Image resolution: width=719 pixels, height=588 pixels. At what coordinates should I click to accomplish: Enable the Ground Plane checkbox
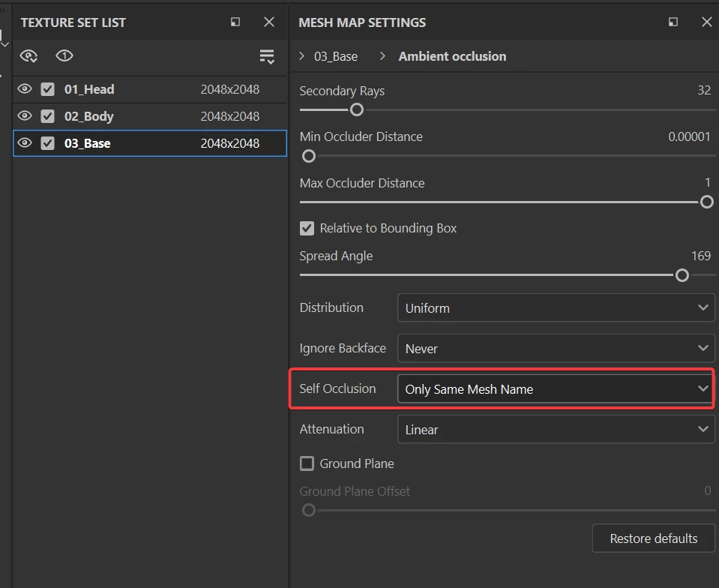pos(307,463)
